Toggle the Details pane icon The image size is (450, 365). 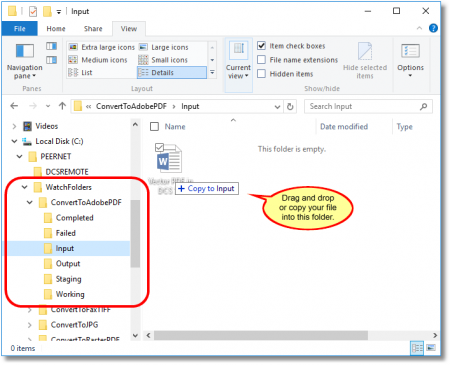[x=51, y=60]
